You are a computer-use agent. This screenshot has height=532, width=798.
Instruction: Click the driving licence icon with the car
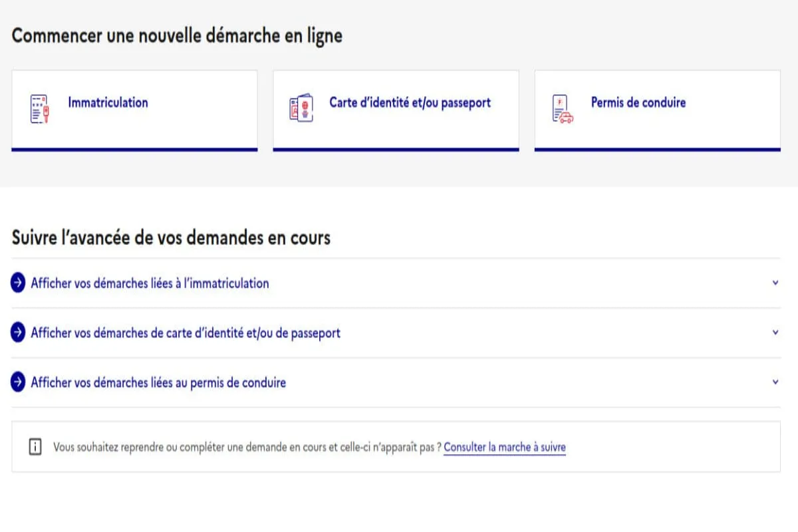561,106
